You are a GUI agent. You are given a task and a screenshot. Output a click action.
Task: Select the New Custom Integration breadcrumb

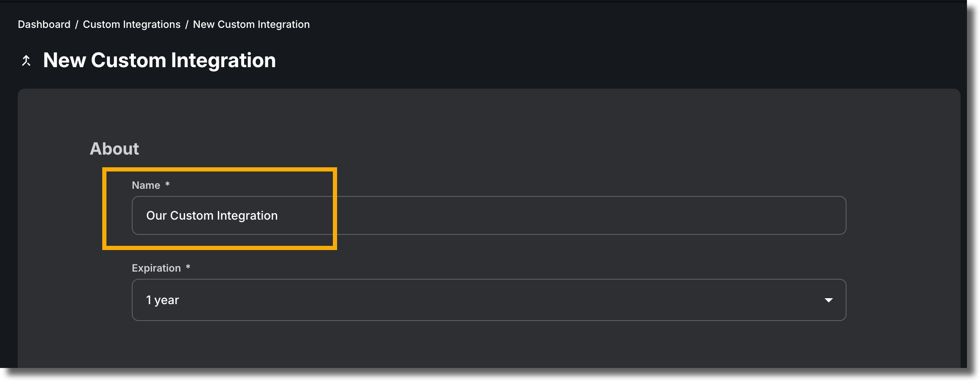251,24
